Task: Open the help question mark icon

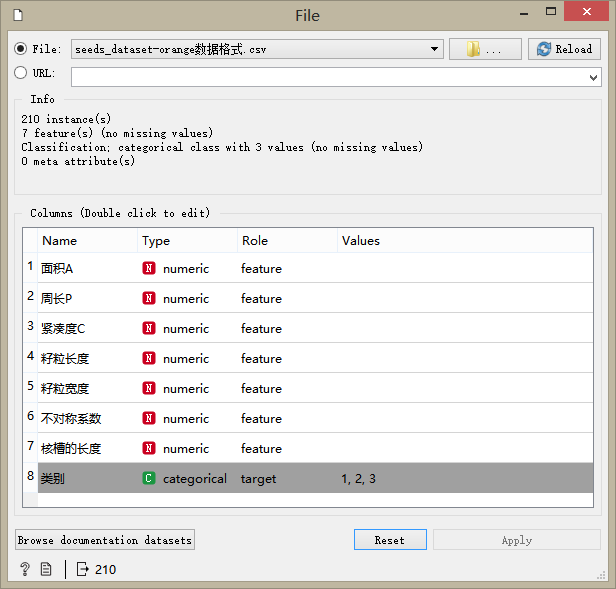Action: (x=25, y=569)
